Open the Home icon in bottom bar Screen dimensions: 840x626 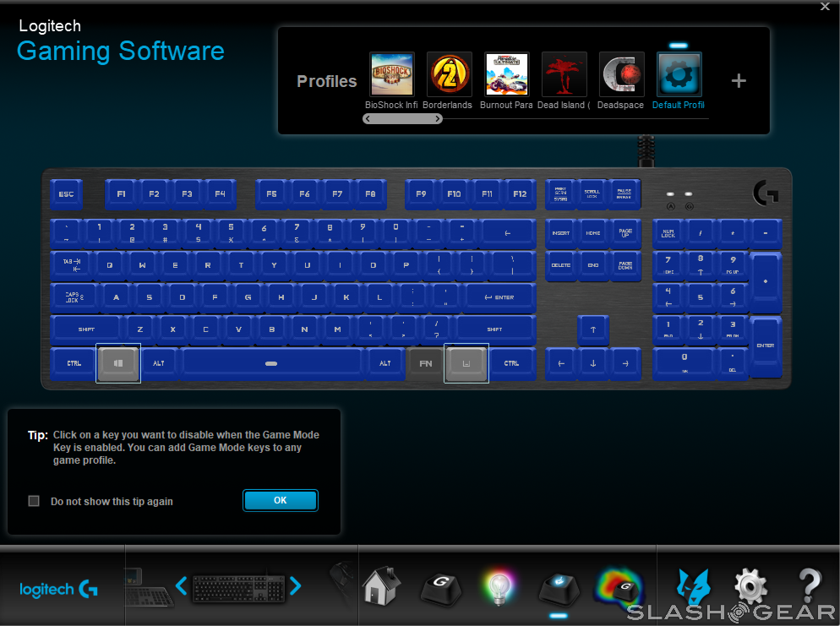(x=381, y=587)
